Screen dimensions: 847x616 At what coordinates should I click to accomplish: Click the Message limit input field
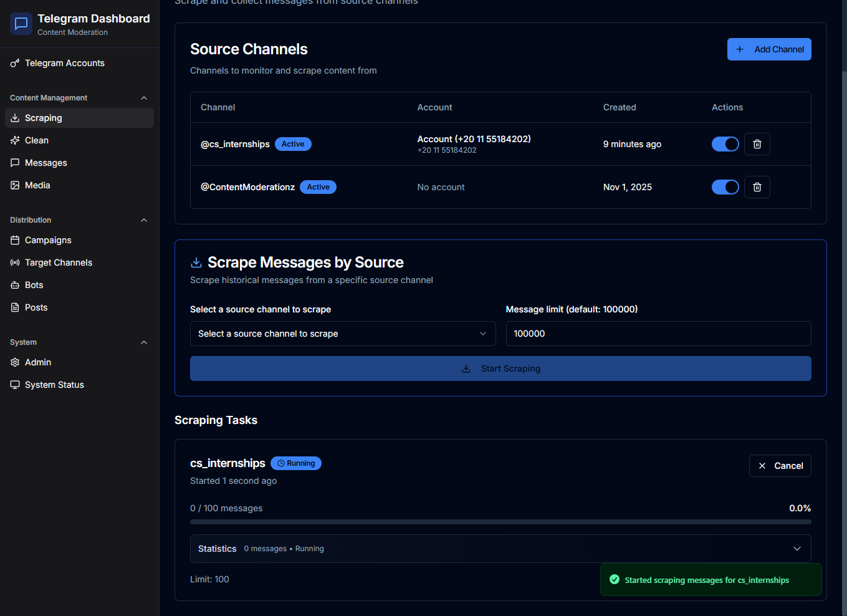pyautogui.click(x=658, y=334)
